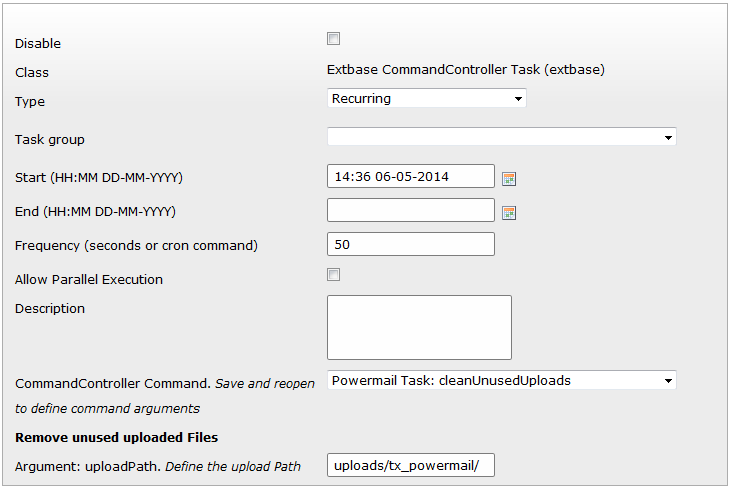Open the calendar picker for End date
This screenshot has width=730, height=489.
point(509,212)
